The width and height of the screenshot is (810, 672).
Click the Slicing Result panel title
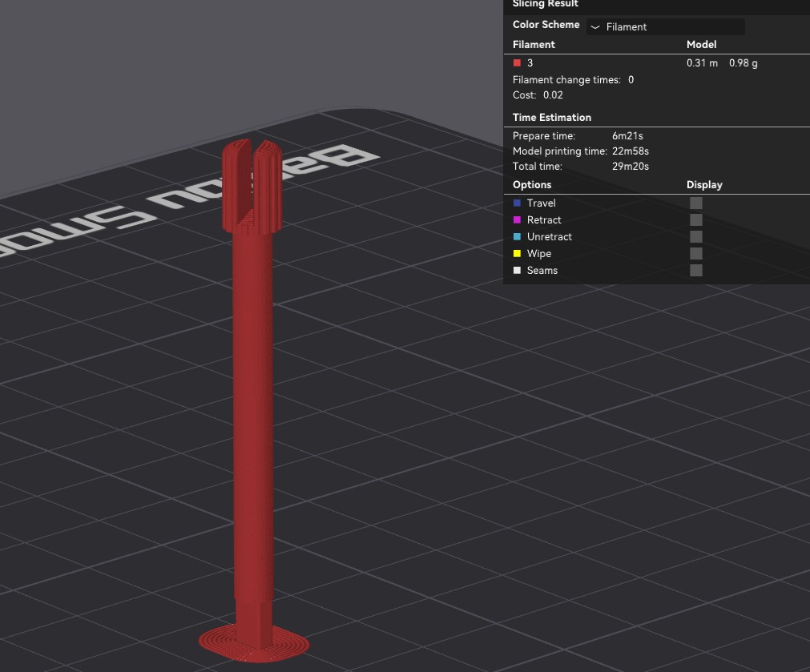545,4
